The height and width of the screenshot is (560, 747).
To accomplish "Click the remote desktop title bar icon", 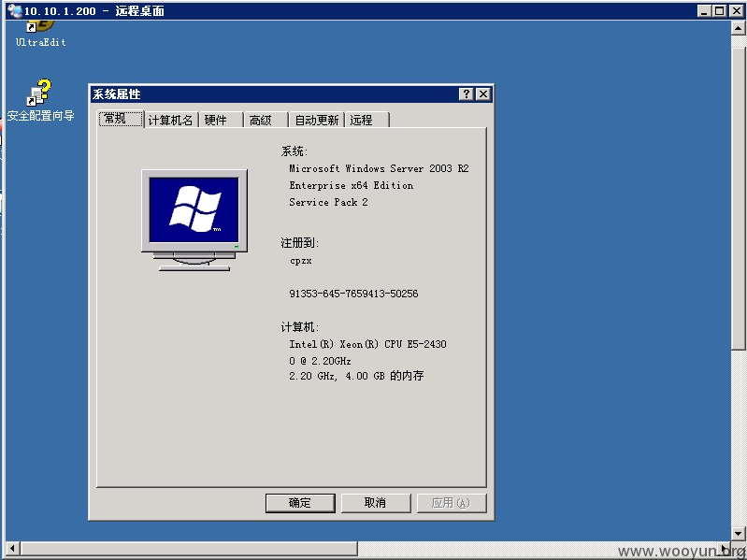I will point(14,10).
